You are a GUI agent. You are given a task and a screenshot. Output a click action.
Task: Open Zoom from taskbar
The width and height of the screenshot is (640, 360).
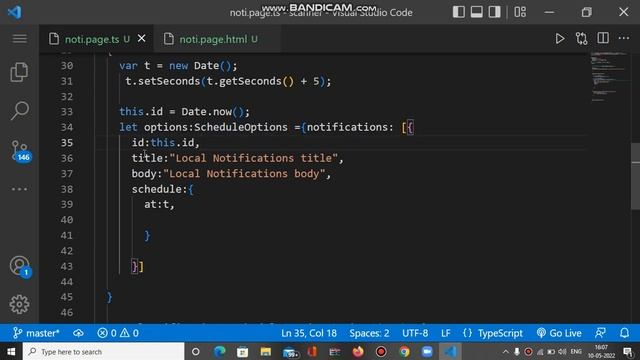coord(427,351)
